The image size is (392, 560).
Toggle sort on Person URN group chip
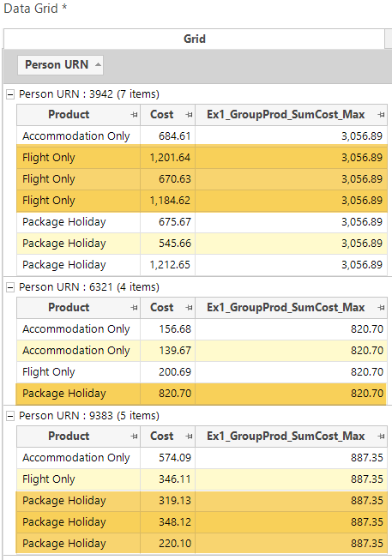click(60, 65)
